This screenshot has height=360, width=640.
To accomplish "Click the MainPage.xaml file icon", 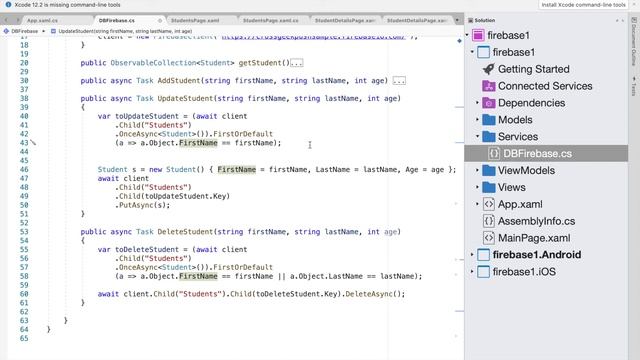I will click(x=489, y=238).
